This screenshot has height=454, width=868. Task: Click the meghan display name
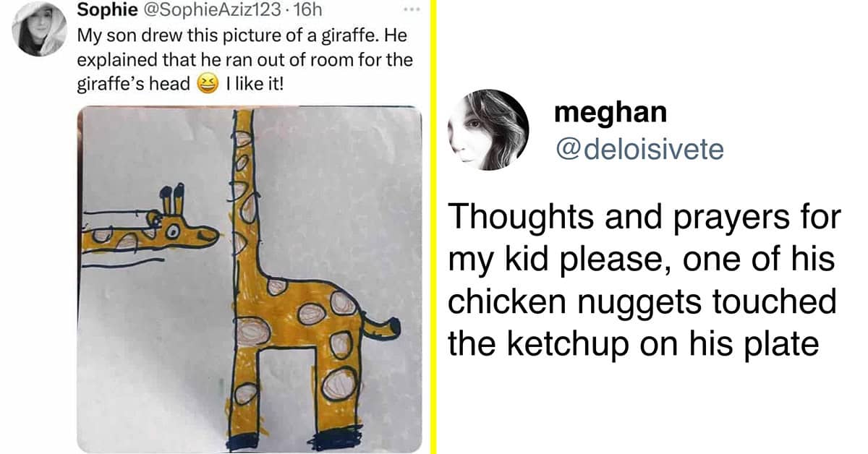[610, 113]
